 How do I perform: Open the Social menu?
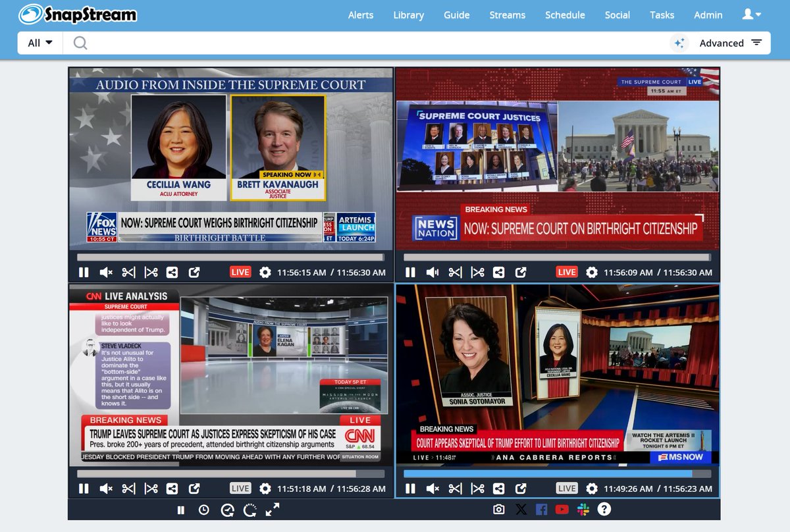pos(618,14)
